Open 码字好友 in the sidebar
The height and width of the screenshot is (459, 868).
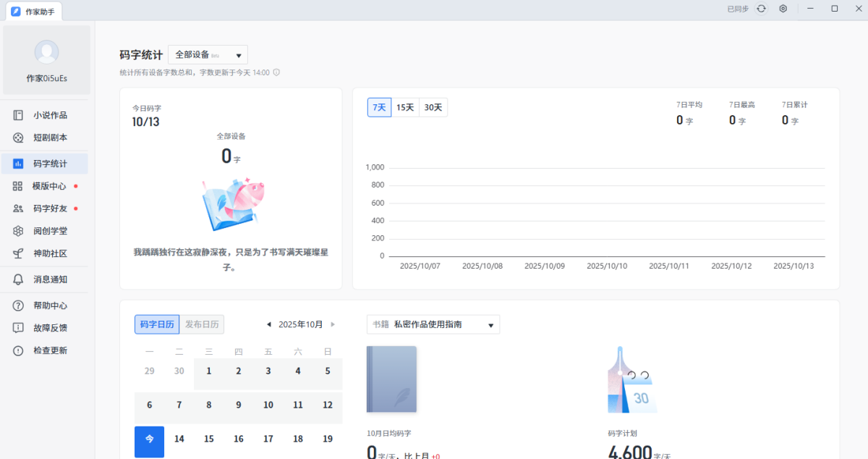[x=49, y=209]
